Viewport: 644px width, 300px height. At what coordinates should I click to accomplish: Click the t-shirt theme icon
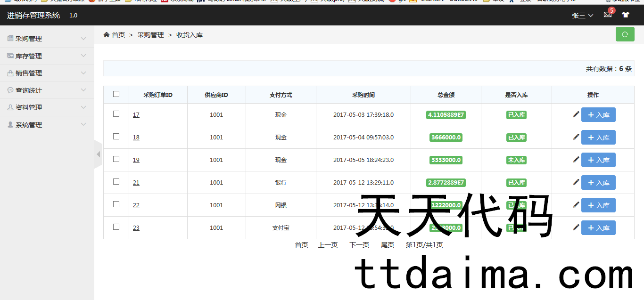point(626,15)
